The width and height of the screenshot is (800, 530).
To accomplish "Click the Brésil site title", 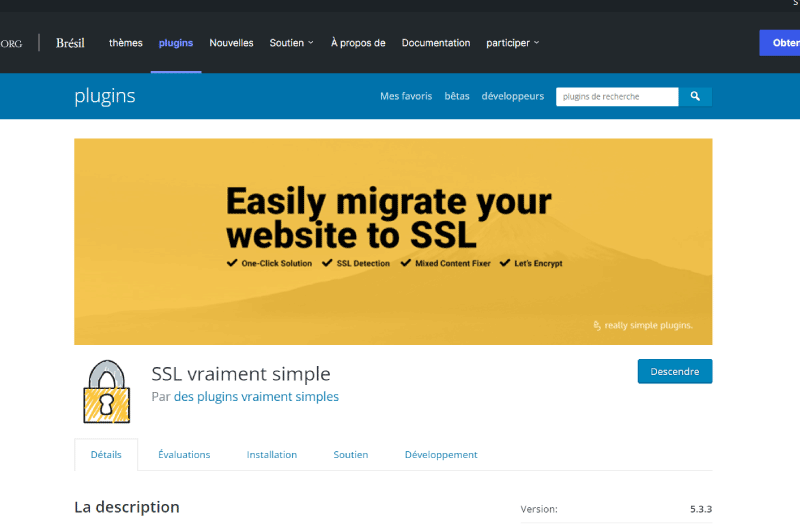I will point(70,43).
